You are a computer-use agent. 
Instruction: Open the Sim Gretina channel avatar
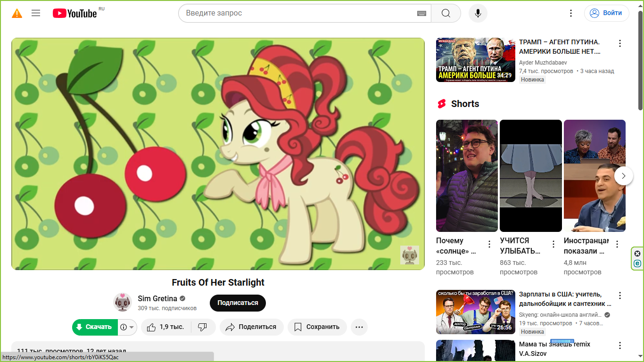point(123,302)
